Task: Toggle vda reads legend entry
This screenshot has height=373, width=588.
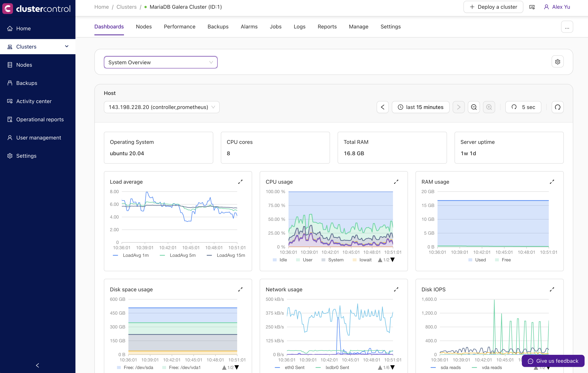Action: (487, 368)
